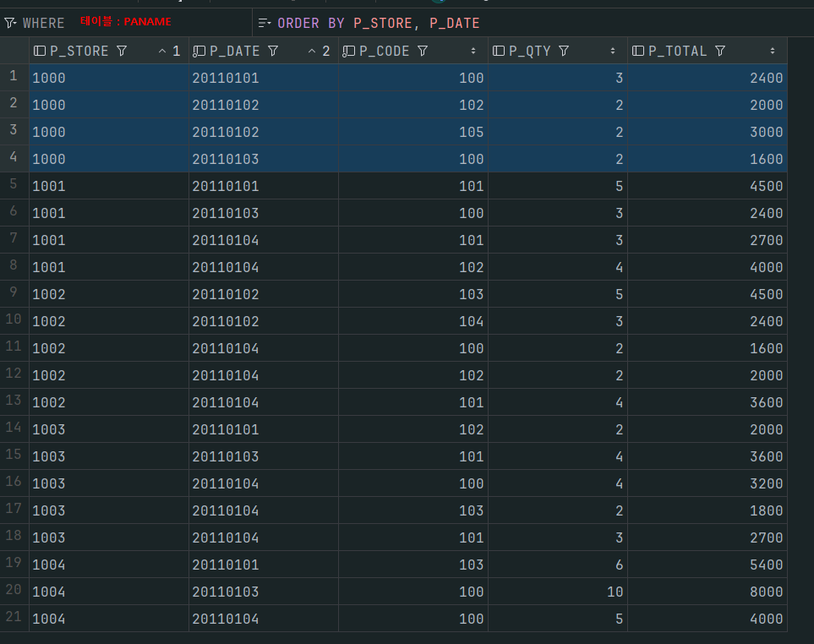Click P_DATE cell 20110103 in row 4

coord(264,159)
